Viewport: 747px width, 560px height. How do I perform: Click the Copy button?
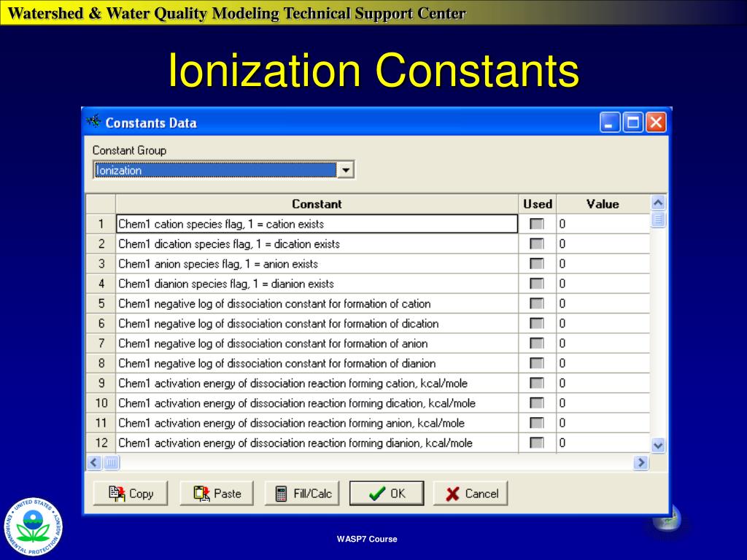[x=131, y=494]
